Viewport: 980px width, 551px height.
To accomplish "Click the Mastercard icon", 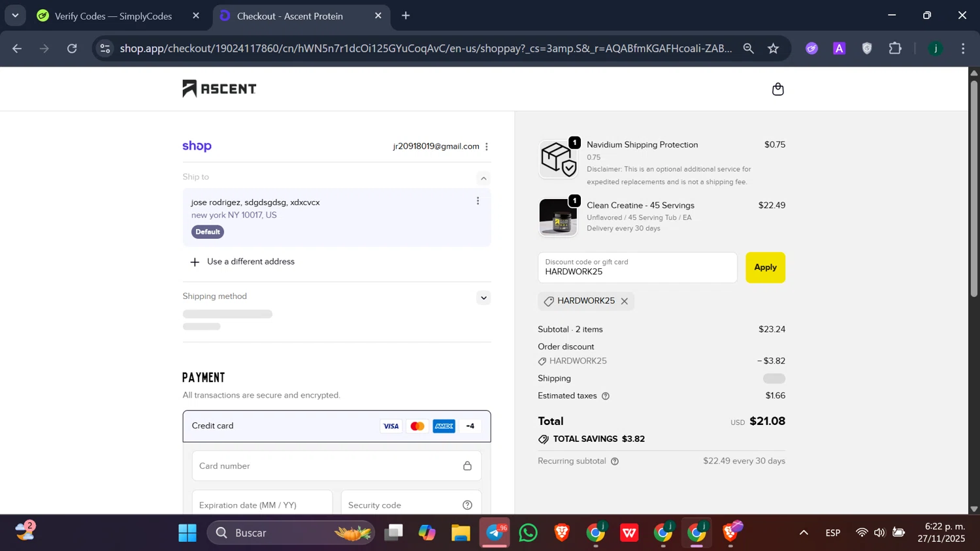I will pos(417,426).
